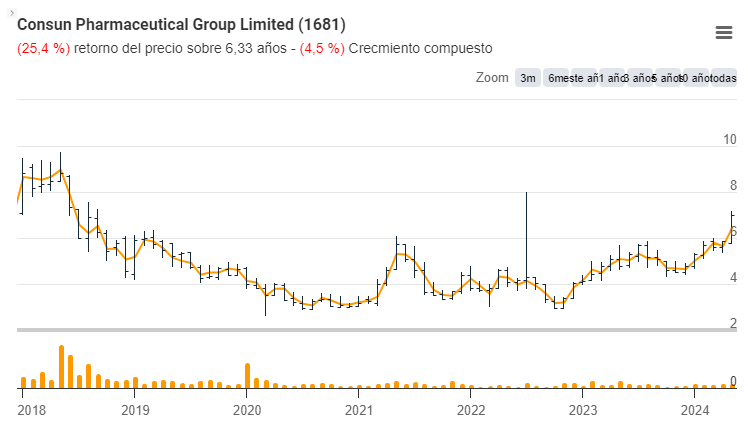Viewport: 748px width, 424px height.
Task: Switch zoom to "10 años"
Action: [x=696, y=78]
